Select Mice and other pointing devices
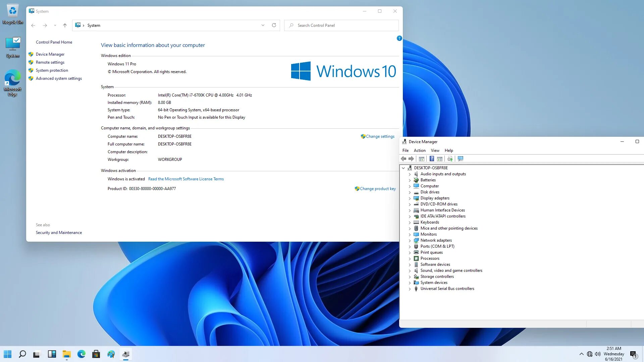Screen dimensions: 644x362 449,228
